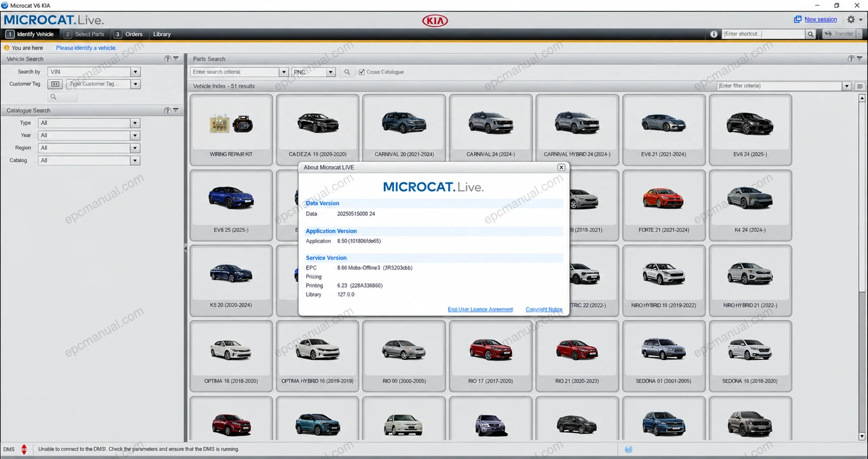Click the vehicle search magnifier button
868x459 pixels.
point(62,96)
